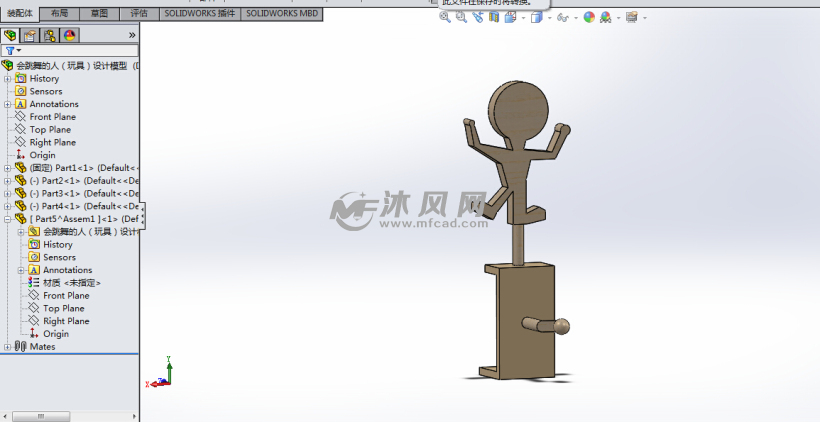Click the Hide/Show Items glasses icon
Image resolution: width=820 pixels, height=422 pixels.
(x=563, y=17)
